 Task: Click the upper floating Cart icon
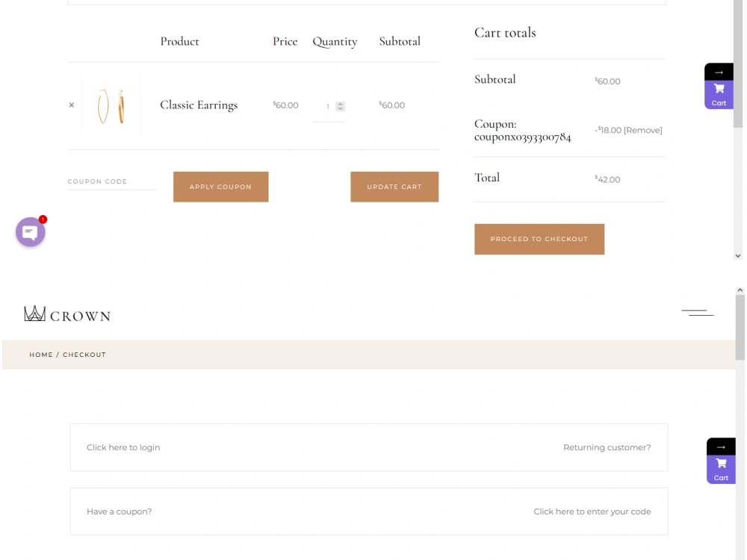tap(719, 94)
